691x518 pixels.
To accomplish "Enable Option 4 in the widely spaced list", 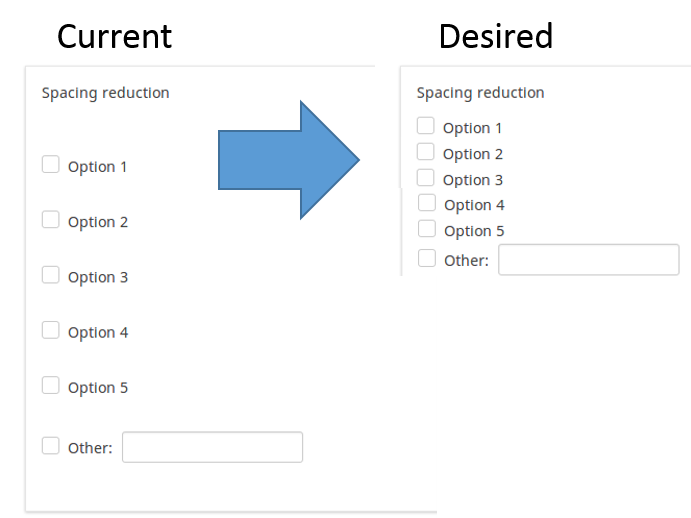I will point(51,330).
